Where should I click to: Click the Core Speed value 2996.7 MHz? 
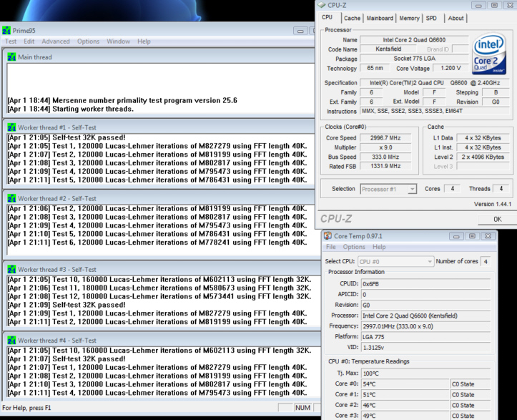point(385,138)
